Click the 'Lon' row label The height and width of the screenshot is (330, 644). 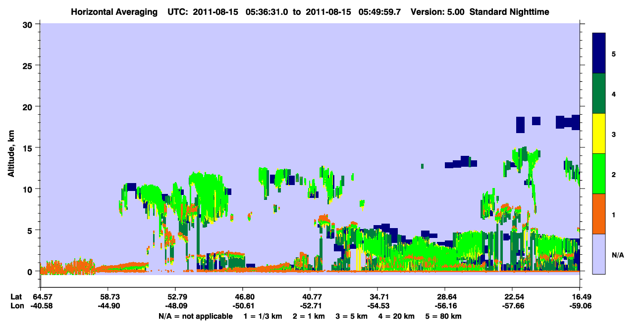(16, 306)
